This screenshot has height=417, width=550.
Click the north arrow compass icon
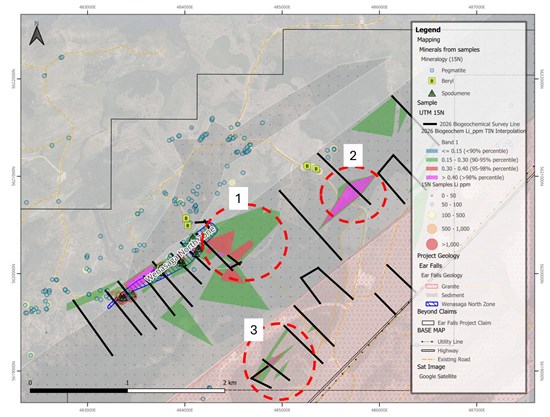[x=36, y=34]
